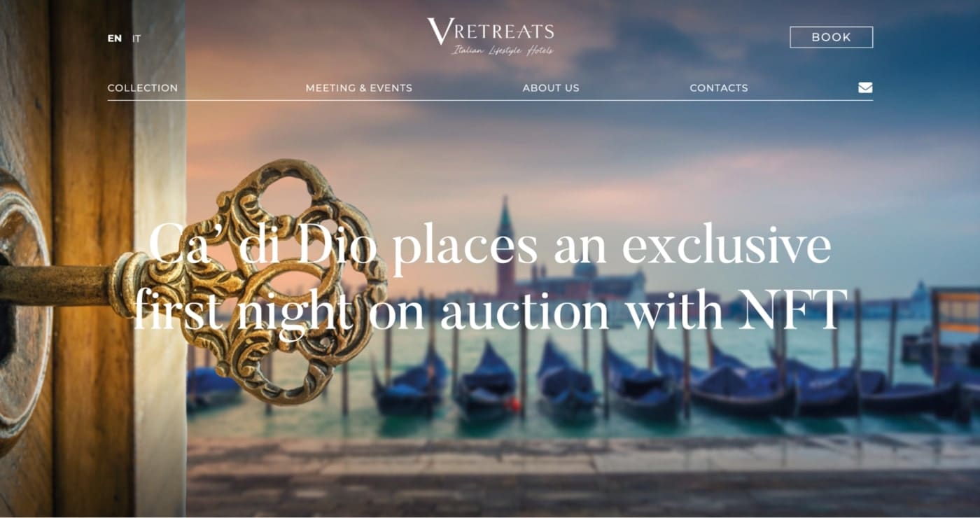Go to About Us

[551, 87]
